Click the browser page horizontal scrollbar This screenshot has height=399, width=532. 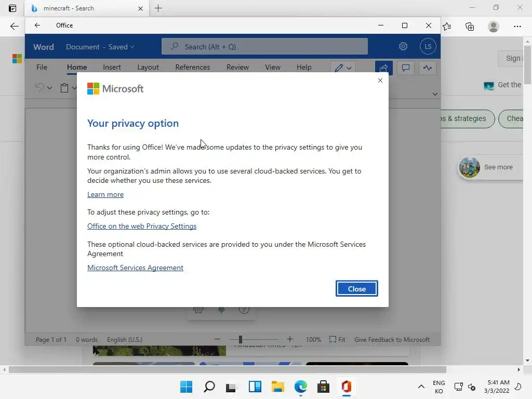pos(228,369)
